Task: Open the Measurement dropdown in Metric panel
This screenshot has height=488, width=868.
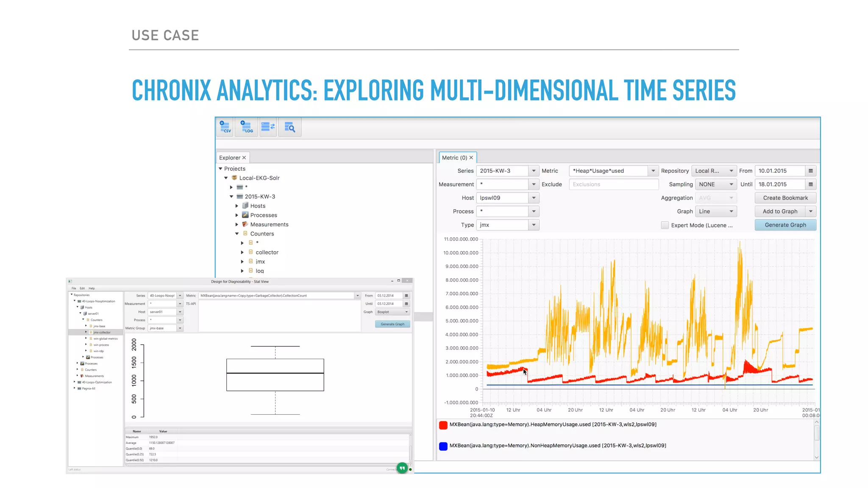Action: pyautogui.click(x=534, y=184)
